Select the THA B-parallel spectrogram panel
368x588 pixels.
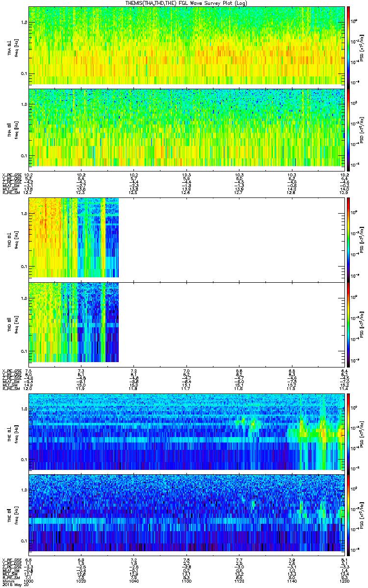pos(187,127)
